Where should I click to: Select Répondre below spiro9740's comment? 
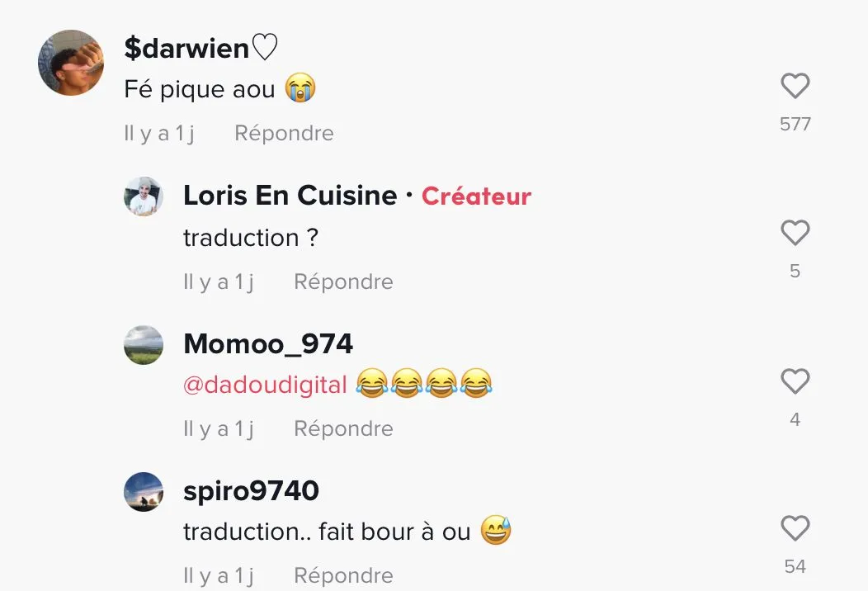(343, 575)
